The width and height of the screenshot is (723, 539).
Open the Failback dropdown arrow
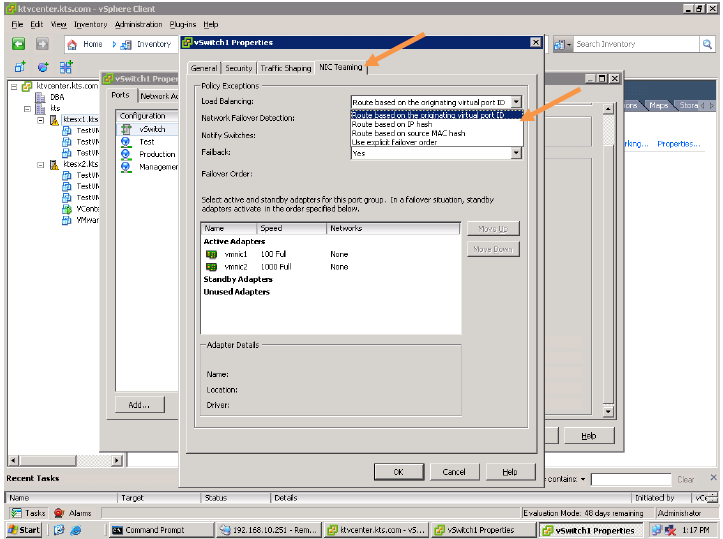(x=516, y=153)
